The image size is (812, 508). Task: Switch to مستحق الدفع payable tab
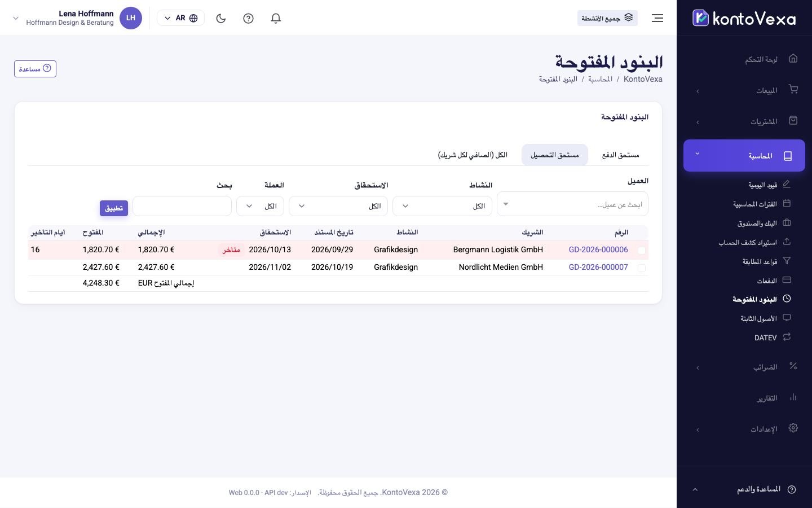(x=620, y=155)
